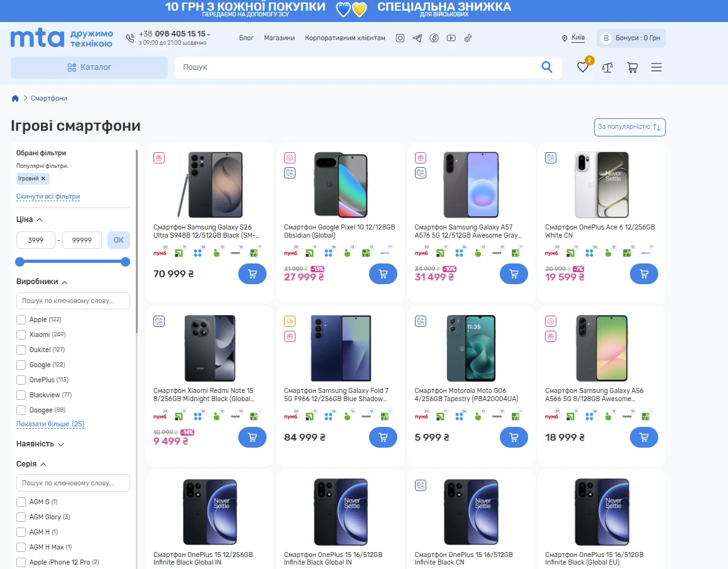Viewport: 728px width, 569px height.
Task: Click the delivery badge on Galaxy Fold 7
Action: pyautogui.click(x=290, y=321)
